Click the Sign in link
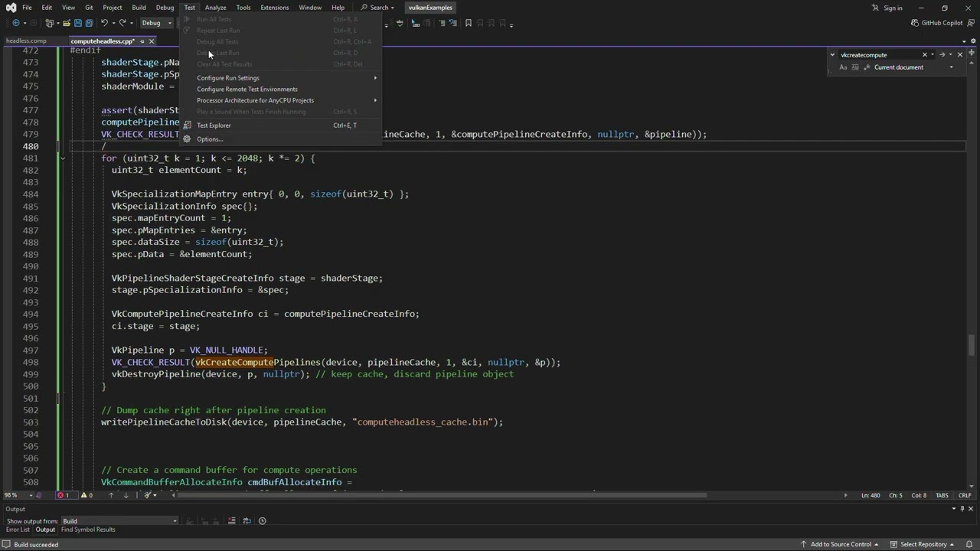Image resolution: width=980 pixels, height=551 pixels. (x=893, y=8)
